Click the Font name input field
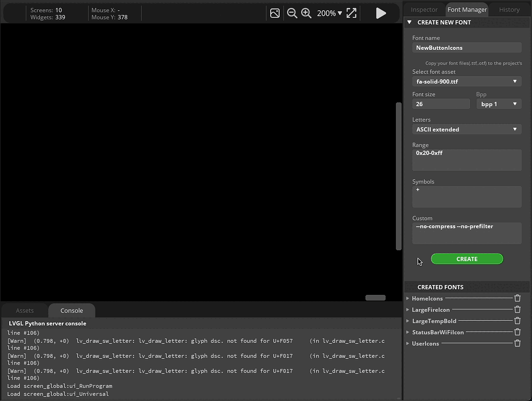 pyautogui.click(x=466, y=47)
